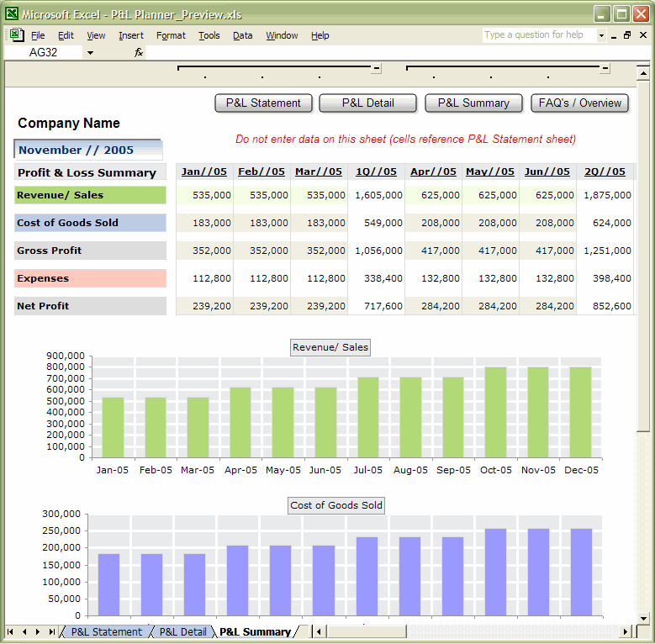Open the Data menu
Viewport: 655px width, 644px height.
(243, 35)
